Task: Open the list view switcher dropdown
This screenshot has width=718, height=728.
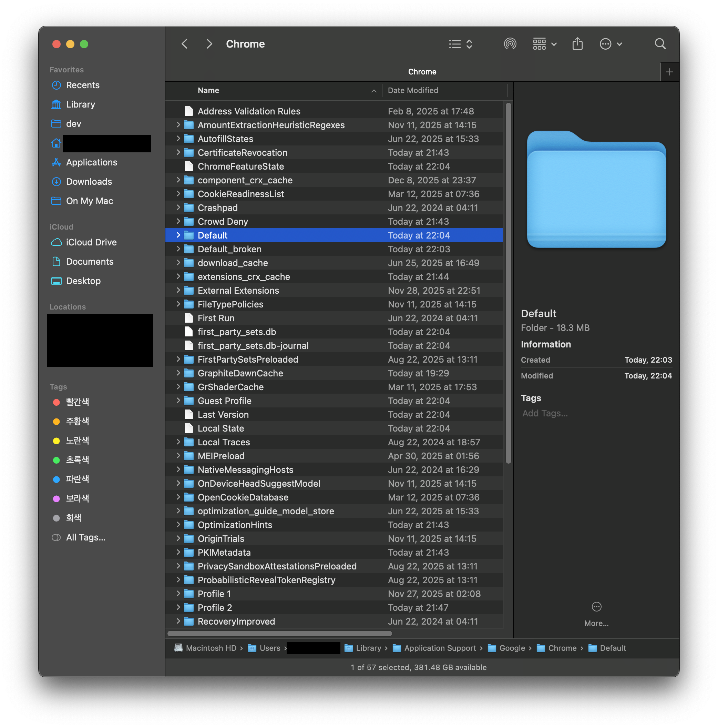Action: (x=461, y=44)
